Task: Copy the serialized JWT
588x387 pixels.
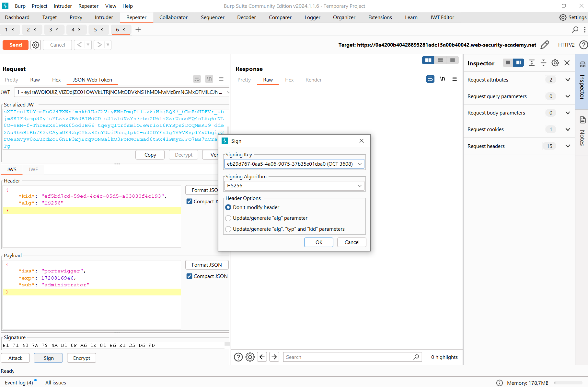Action: [x=150, y=155]
